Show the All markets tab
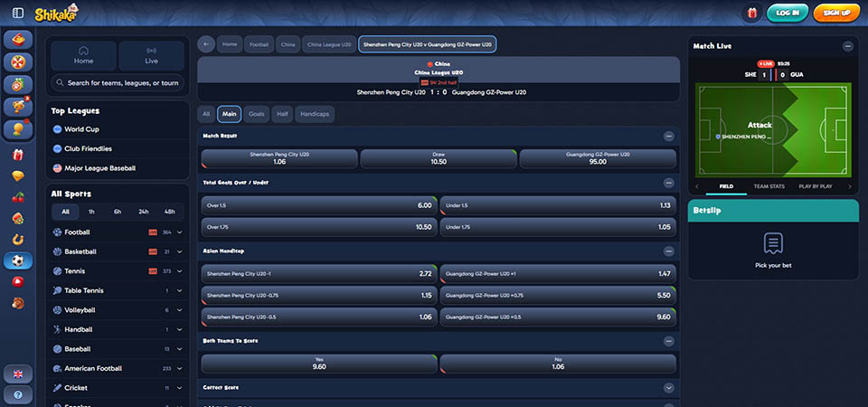 coord(206,114)
